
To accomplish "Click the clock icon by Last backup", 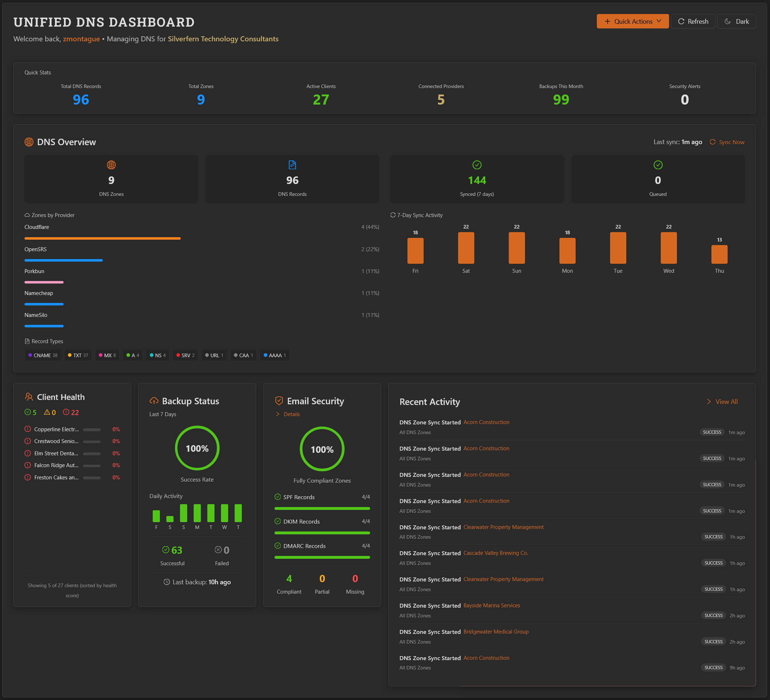I will (166, 582).
